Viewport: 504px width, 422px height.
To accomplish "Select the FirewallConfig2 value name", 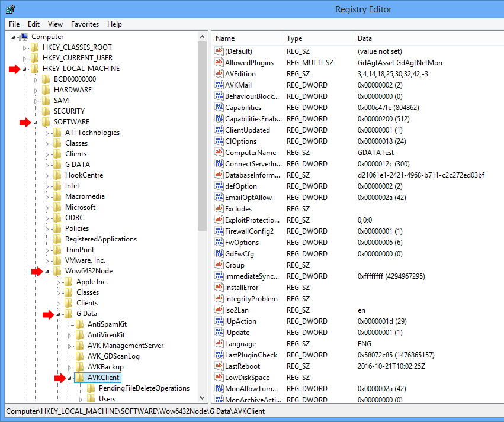I will click(249, 231).
